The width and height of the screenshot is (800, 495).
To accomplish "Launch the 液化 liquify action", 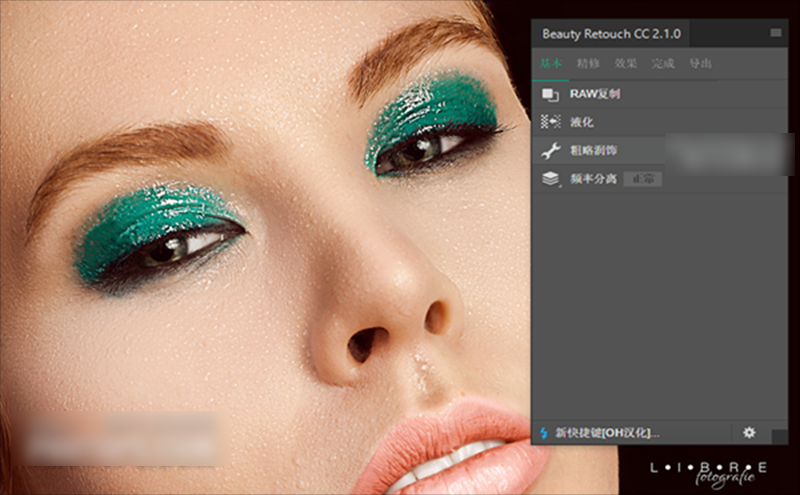I will [x=582, y=122].
